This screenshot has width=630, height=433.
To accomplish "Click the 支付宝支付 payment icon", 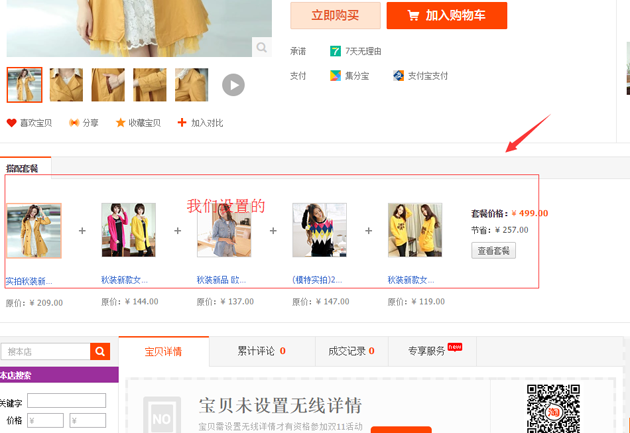I will point(398,76).
